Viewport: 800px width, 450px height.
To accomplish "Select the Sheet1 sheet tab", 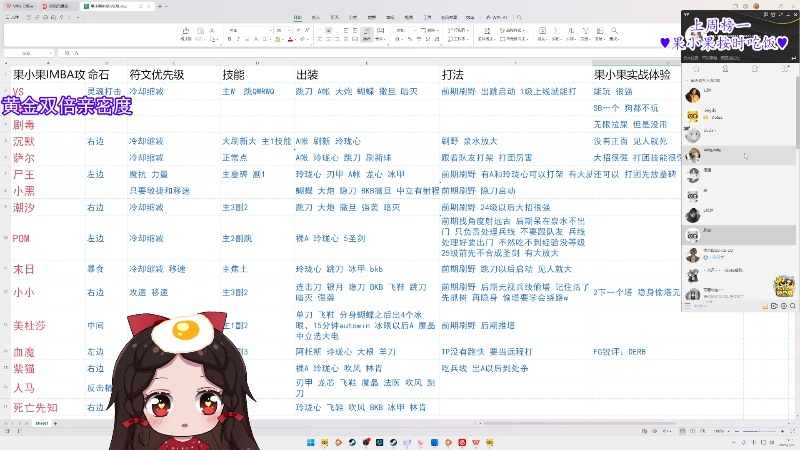I will [x=41, y=423].
